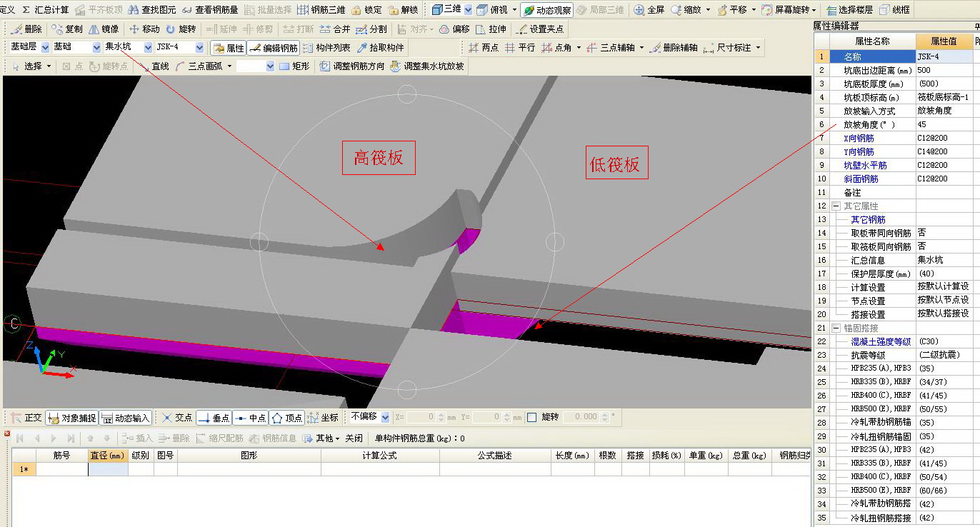Open the 基础 component category dropdown

click(x=96, y=47)
